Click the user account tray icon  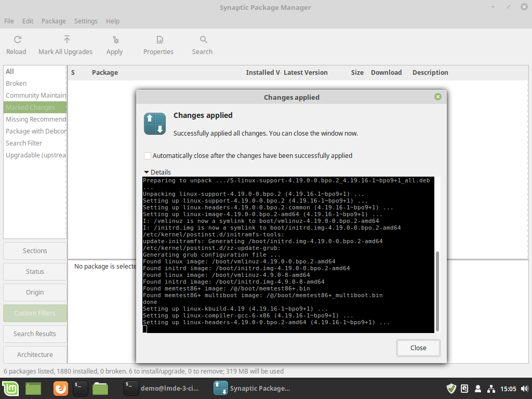pos(478,389)
